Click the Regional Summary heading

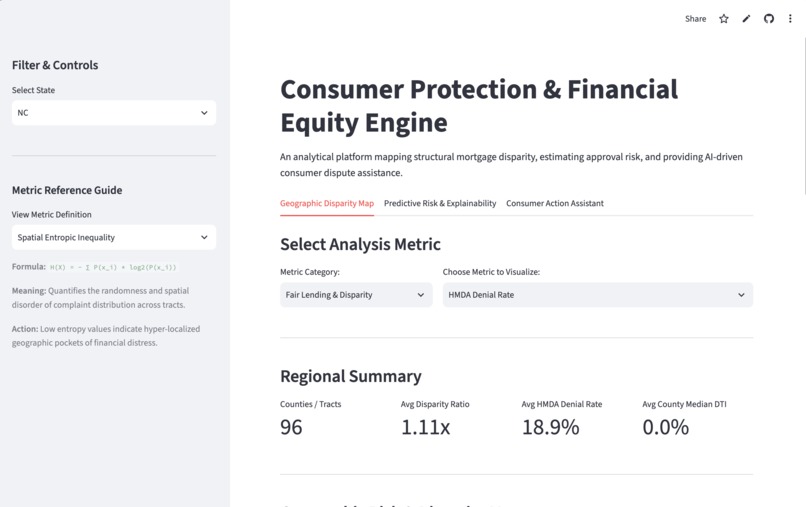pos(351,376)
